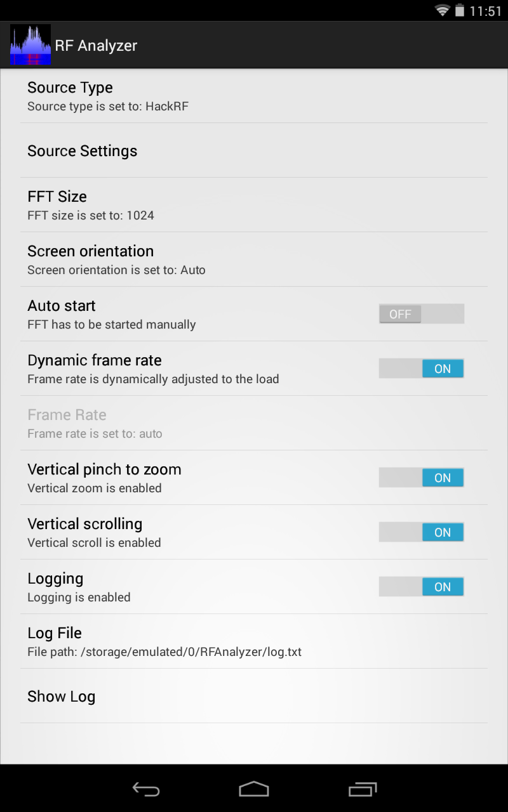Screen dimensions: 508x812
Task: Tap the spectrum graph logo in the action bar
Action: point(30,44)
